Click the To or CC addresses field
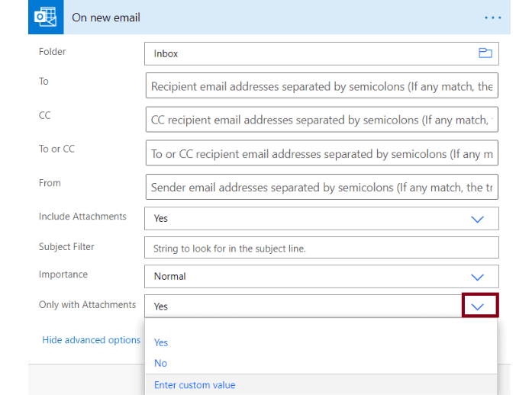The image size is (532, 395). pos(321,154)
